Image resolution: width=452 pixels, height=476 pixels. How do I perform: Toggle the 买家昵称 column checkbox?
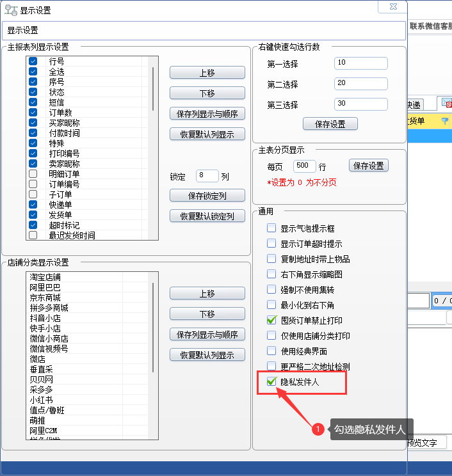click(x=33, y=122)
